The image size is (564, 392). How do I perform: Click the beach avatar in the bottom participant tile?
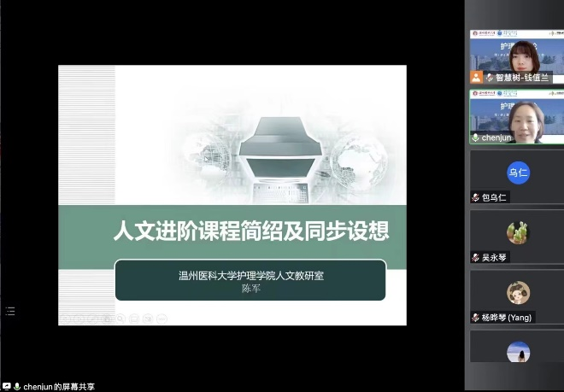click(518, 351)
